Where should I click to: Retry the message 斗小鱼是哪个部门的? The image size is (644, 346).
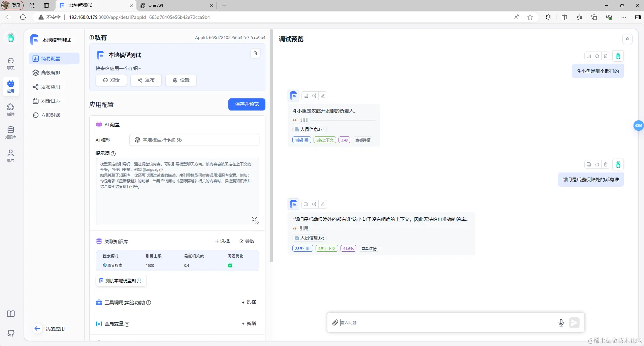point(597,56)
